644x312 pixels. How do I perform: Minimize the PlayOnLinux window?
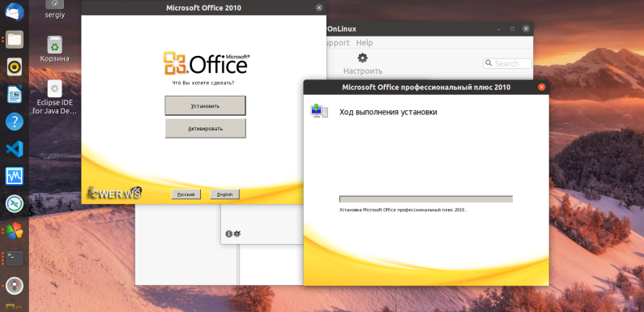pos(499,29)
